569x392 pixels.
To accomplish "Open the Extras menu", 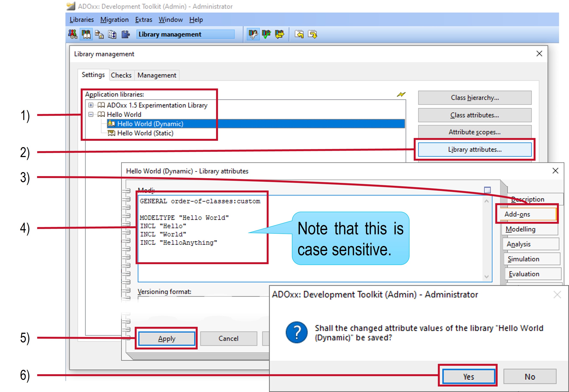I will (144, 20).
